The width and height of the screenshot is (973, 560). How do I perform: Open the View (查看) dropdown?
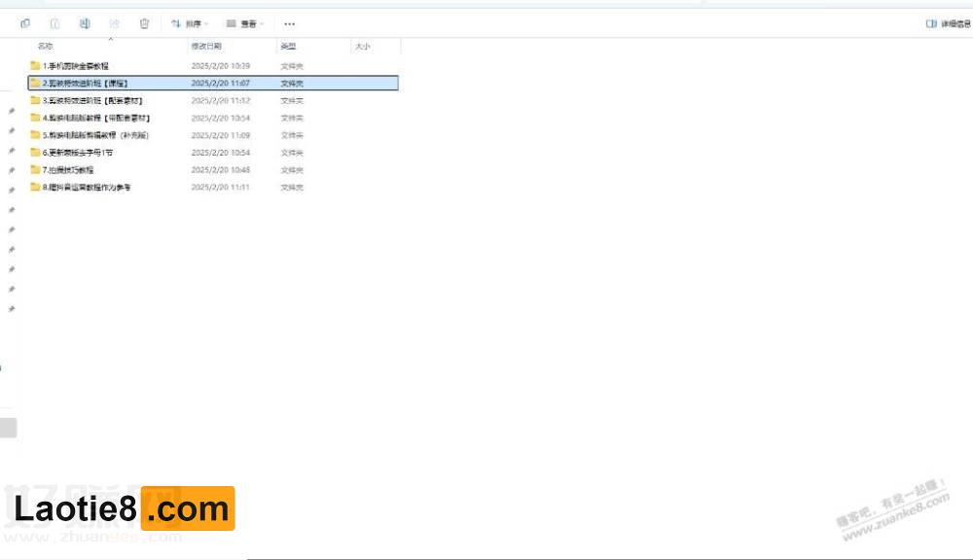click(245, 23)
